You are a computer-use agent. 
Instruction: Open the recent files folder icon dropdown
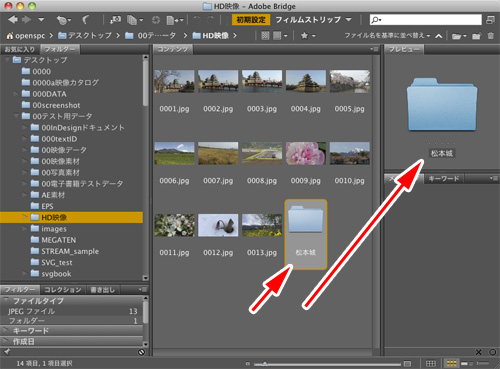coord(459,36)
